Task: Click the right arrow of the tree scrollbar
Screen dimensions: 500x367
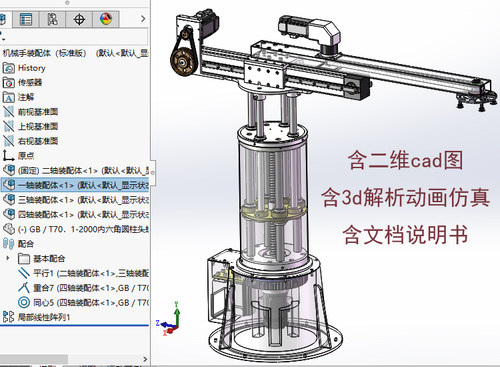Action: coord(145,359)
